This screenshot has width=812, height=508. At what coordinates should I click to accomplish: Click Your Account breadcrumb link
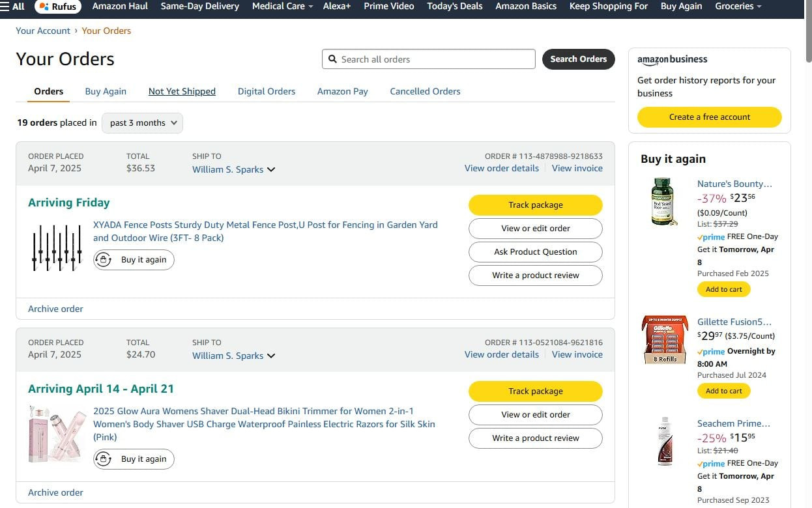coord(43,31)
